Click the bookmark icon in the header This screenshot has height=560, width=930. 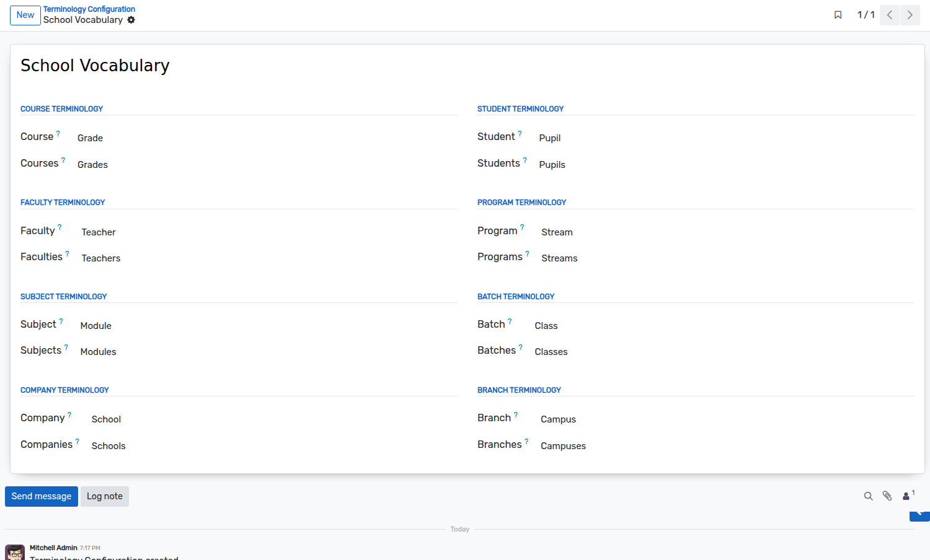pyautogui.click(x=838, y=15)
